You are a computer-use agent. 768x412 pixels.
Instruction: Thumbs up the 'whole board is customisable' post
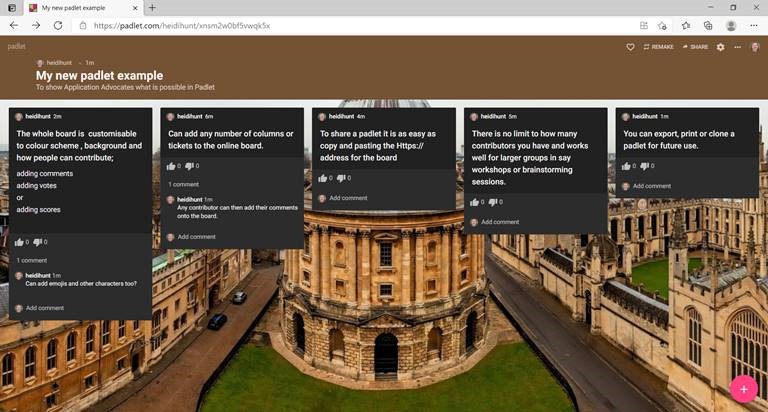click(19, 242)
